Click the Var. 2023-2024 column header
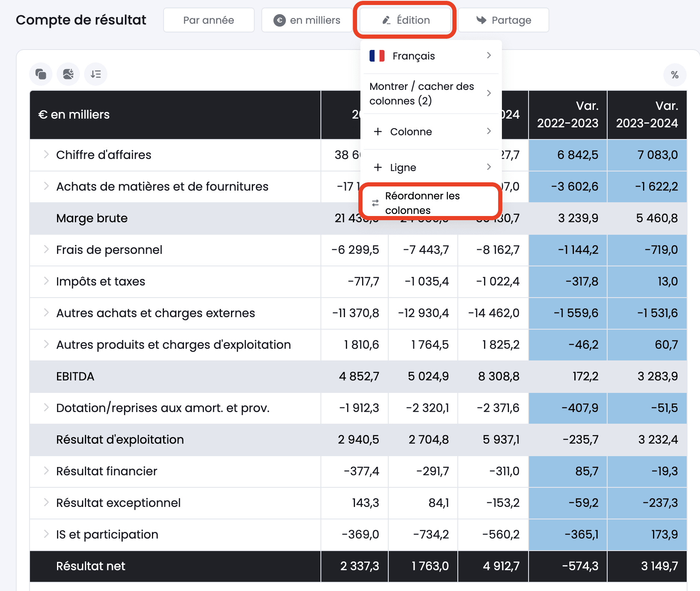The image size is (700, 591). pos(647,114)
